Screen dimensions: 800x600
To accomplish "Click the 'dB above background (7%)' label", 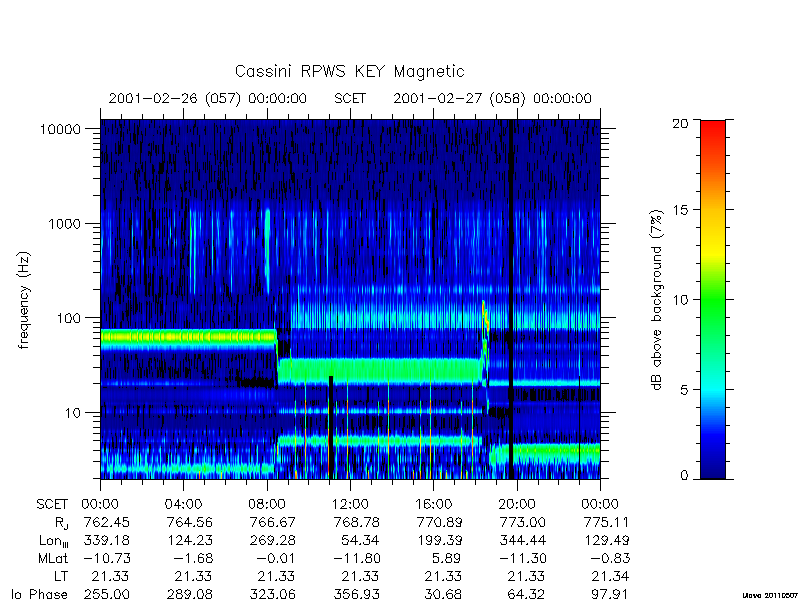I will 658,300.
